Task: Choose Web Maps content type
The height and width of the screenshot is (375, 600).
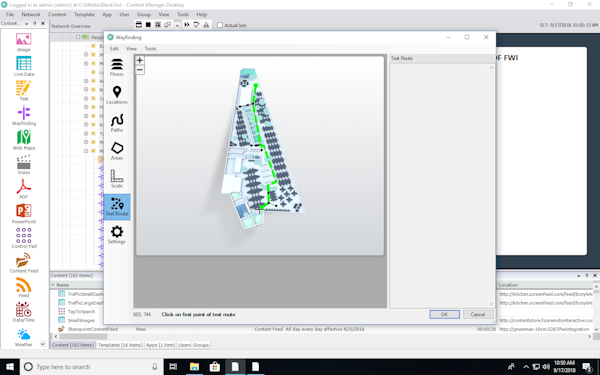Action: [x=23, y=140]
